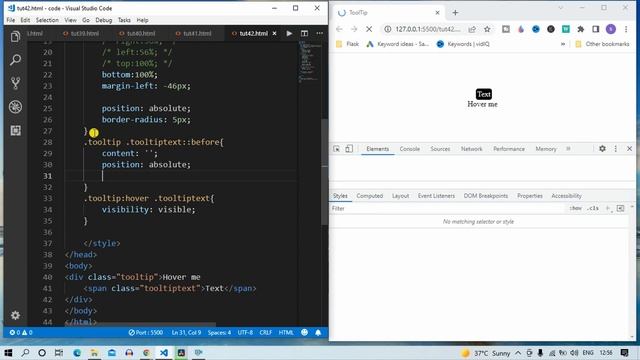This screenshot has width=640, height=360.
Task: Open the View menu in VS Code
Action: [x=70, y=20]
